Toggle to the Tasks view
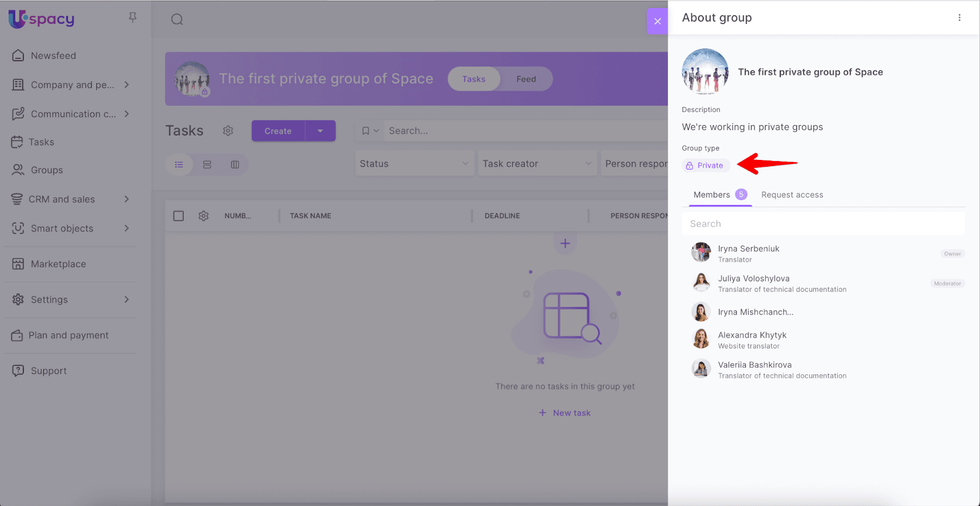 [473, 79]
